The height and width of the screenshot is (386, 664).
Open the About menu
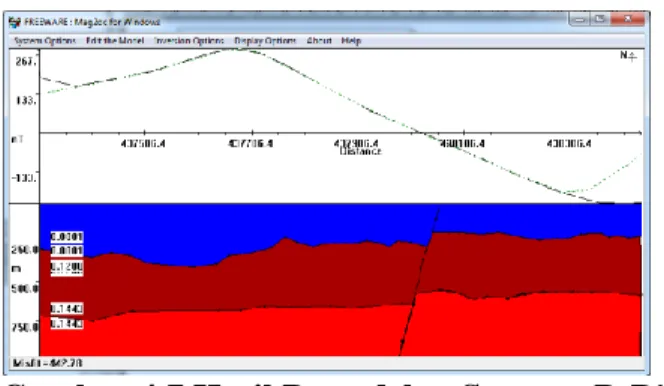(319, 41)
